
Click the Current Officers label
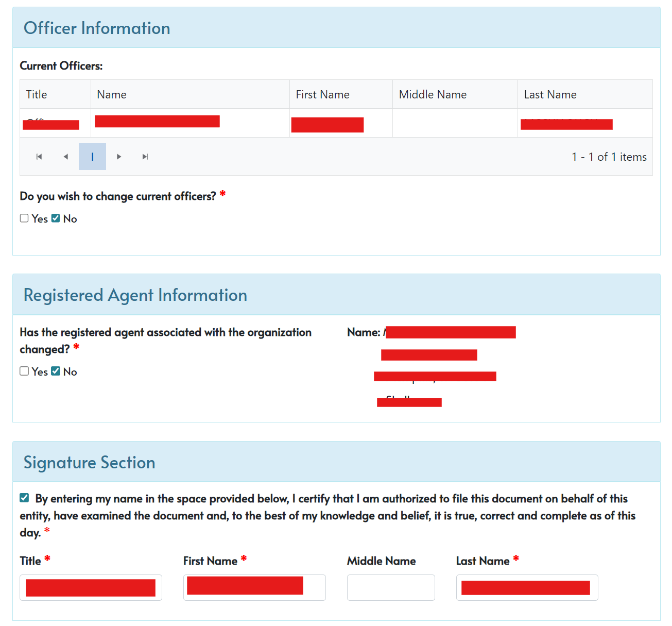(61, 66)
